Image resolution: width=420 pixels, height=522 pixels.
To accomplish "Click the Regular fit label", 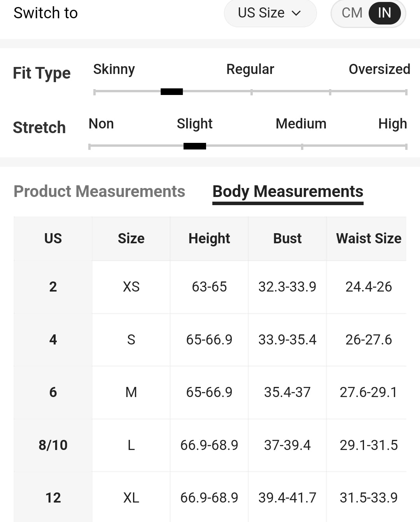I will pos(250,69).
